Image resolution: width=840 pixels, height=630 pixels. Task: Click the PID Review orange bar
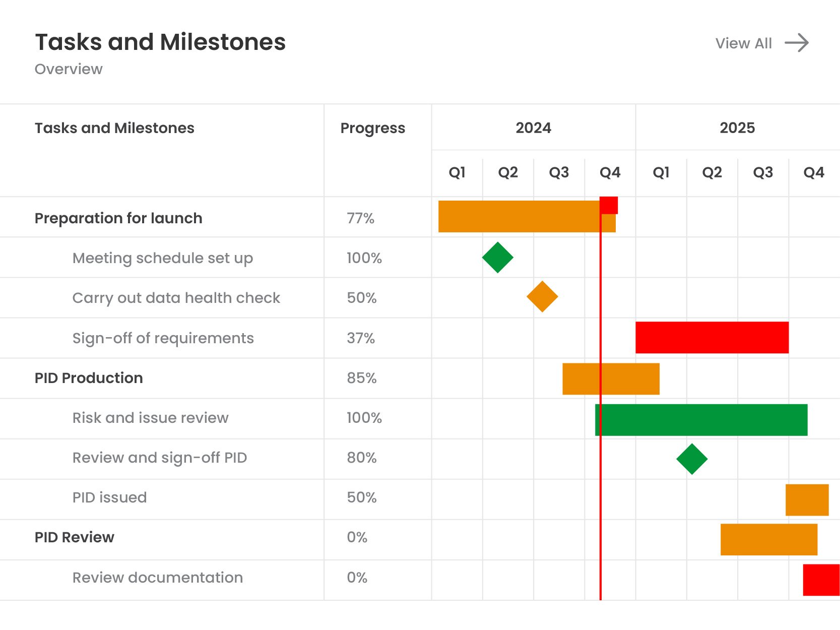(768, 540)
